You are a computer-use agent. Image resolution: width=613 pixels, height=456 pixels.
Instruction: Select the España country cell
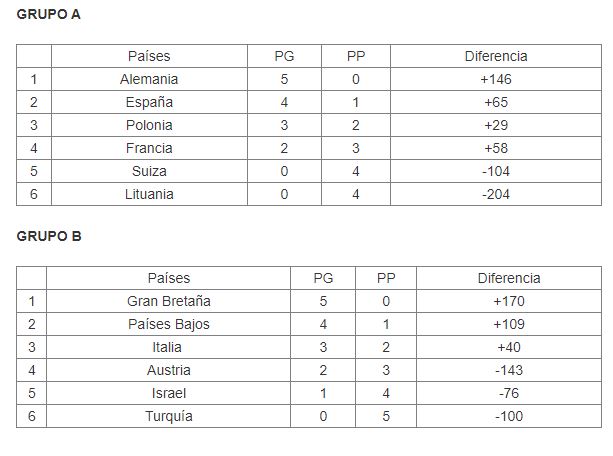(149, 102)
